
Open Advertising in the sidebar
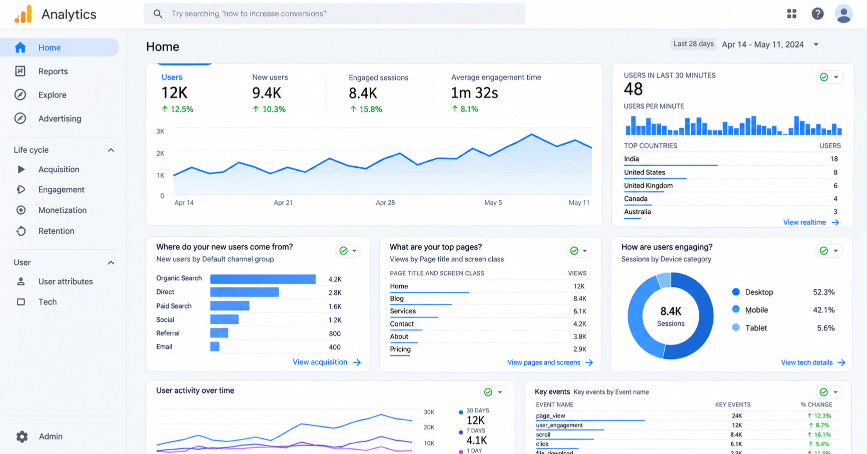[x=60, y=118]
